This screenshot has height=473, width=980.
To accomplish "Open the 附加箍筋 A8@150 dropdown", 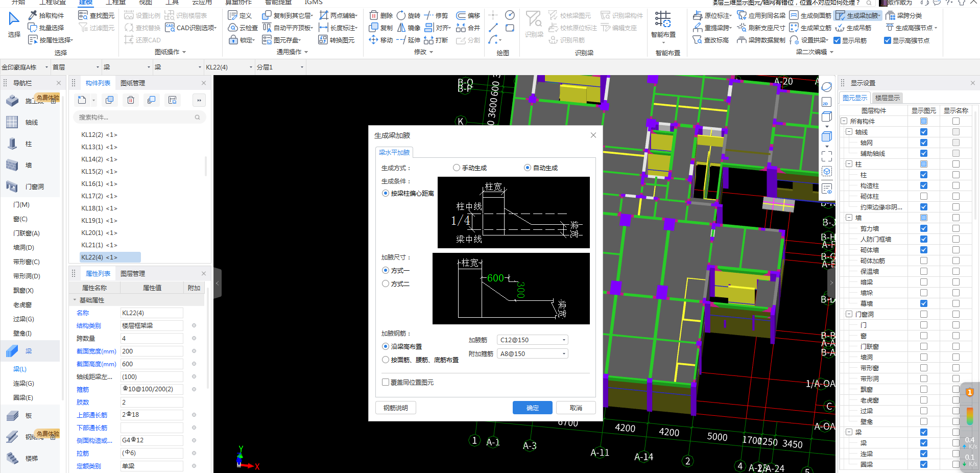I will (x=532, y=353).
